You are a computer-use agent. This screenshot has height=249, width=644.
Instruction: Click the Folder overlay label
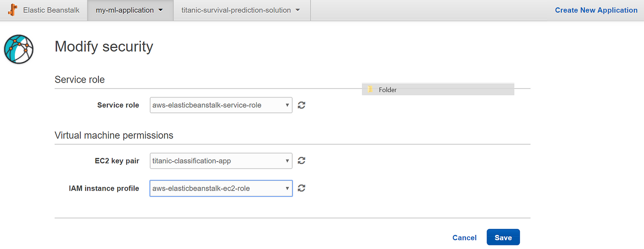pos(388,90)
